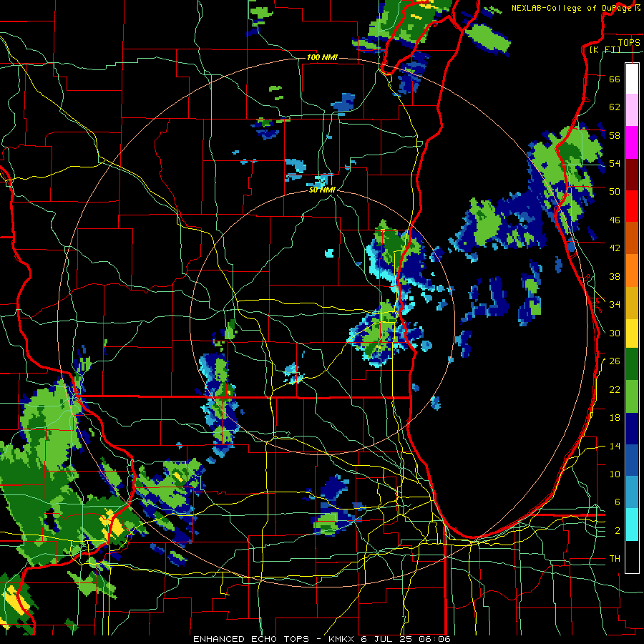Pick the black TH swatch at the scale bottom
Viewport: 644px width, 644px height.
coord(632,557)
